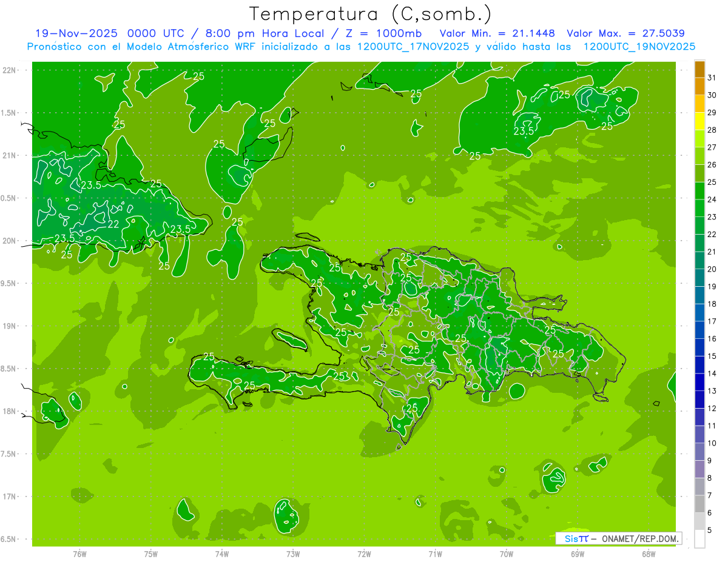Click the "72W" longitude axis label
This screenshot has width=728, height=562.
coord(364,553)
